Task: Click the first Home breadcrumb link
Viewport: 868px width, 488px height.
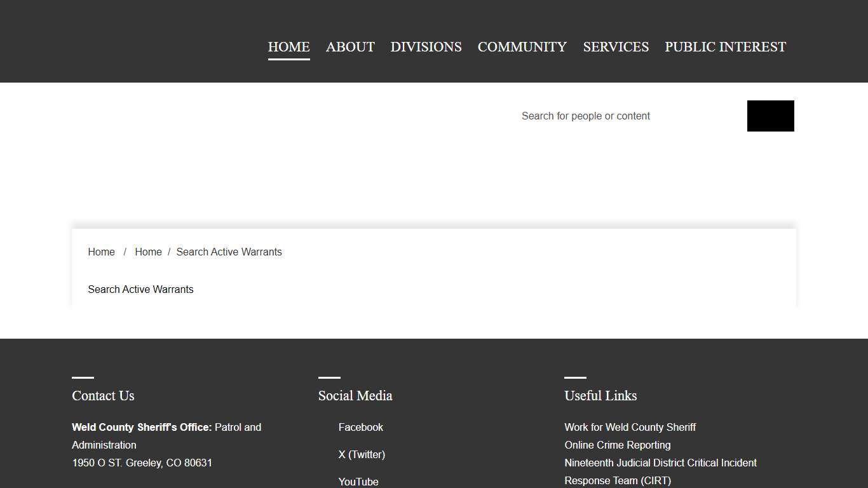Action: tap(101, 252)
